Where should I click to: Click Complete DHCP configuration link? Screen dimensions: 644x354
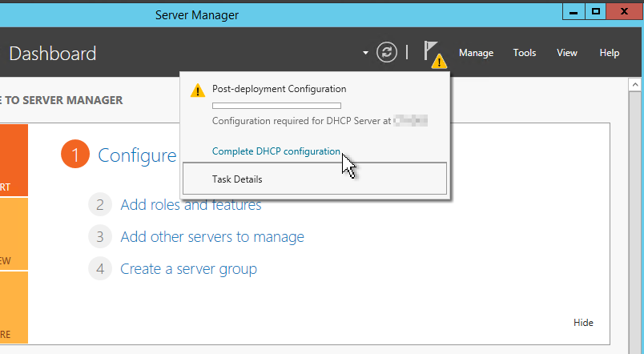coord(276,151)
